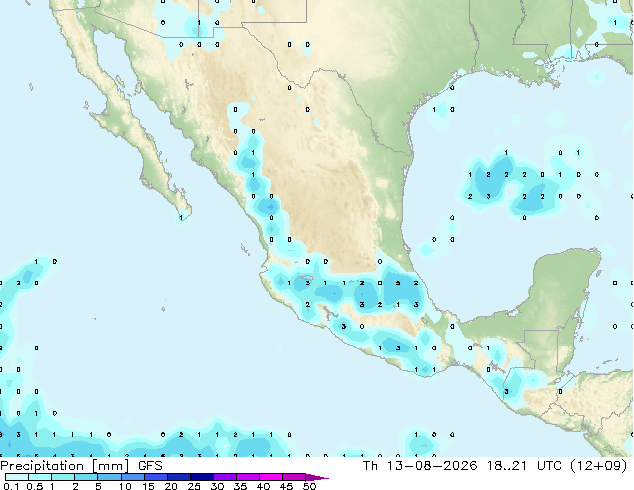
Task: Click the legend value '35'
Action: [240, 486]
